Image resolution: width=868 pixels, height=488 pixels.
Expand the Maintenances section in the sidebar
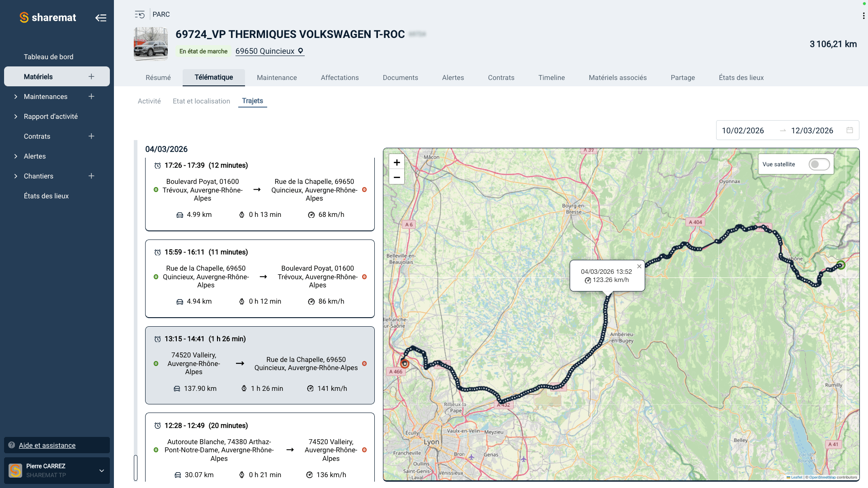point(15,96)
